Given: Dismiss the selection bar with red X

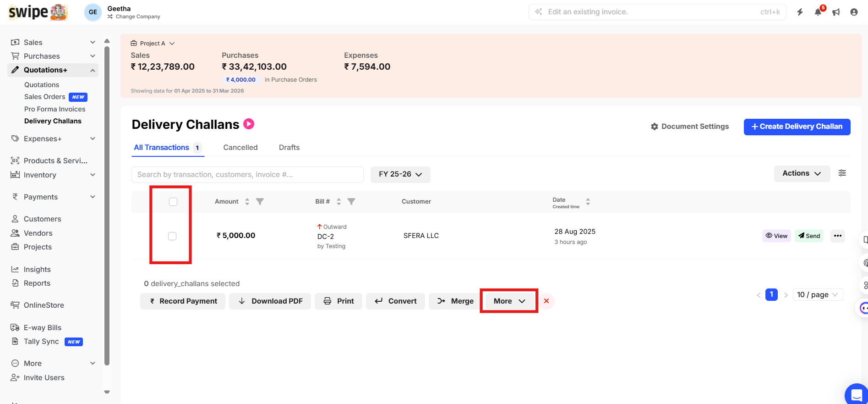Looking at the screenshot, I should coord(546,301).
